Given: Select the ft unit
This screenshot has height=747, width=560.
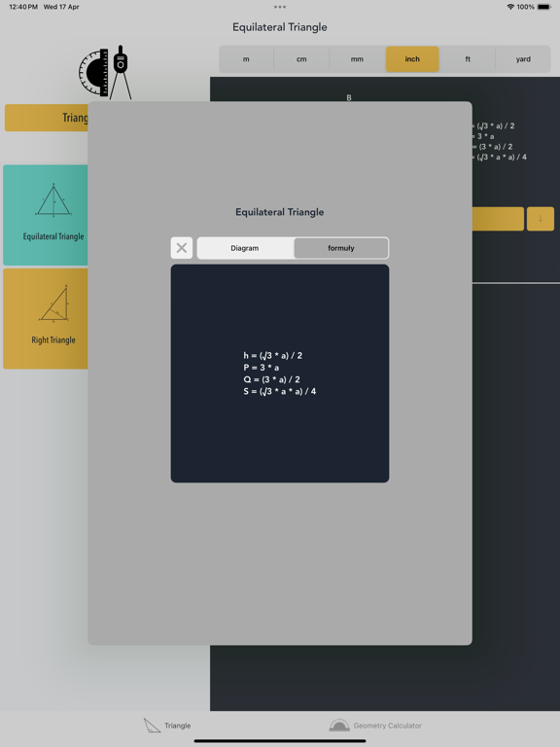Looking at the screenshot, I should 468,59.
